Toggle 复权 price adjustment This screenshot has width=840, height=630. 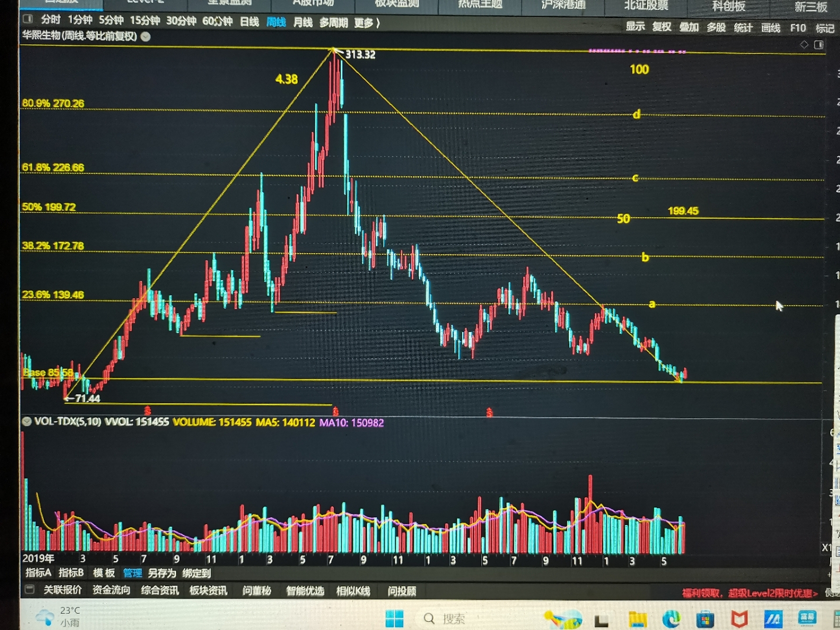click(662, 27)
